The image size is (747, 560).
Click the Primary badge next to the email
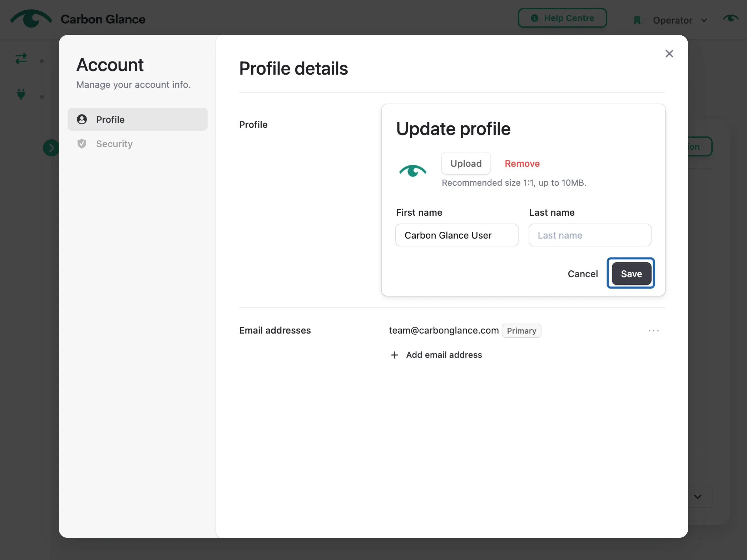tap(521, 331)
